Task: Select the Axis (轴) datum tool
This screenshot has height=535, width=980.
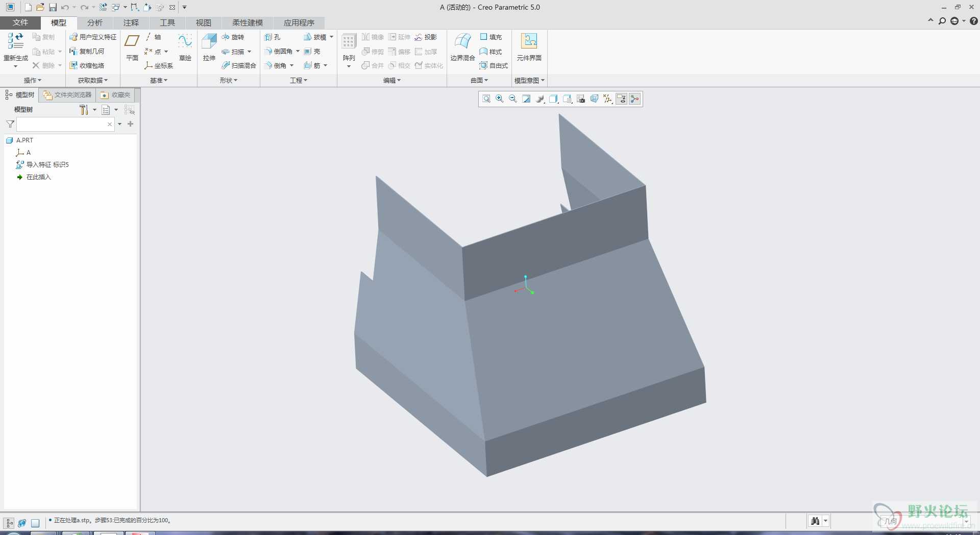Action: [153, 37]
